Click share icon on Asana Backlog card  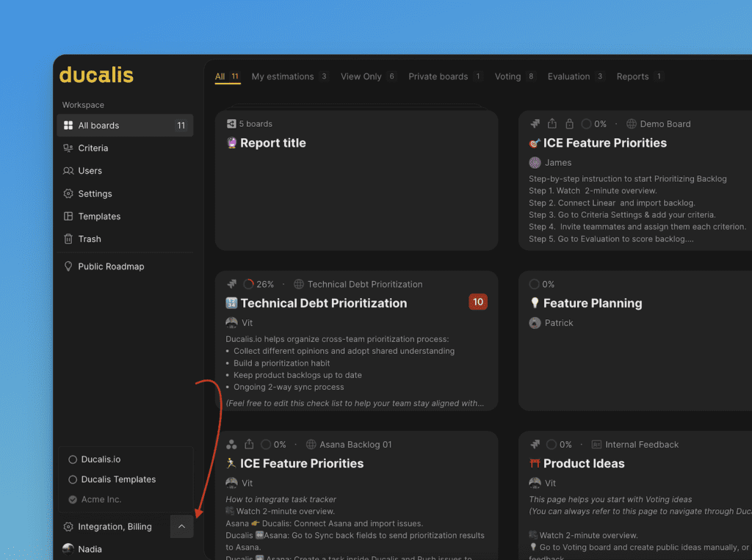click(249, 444)
